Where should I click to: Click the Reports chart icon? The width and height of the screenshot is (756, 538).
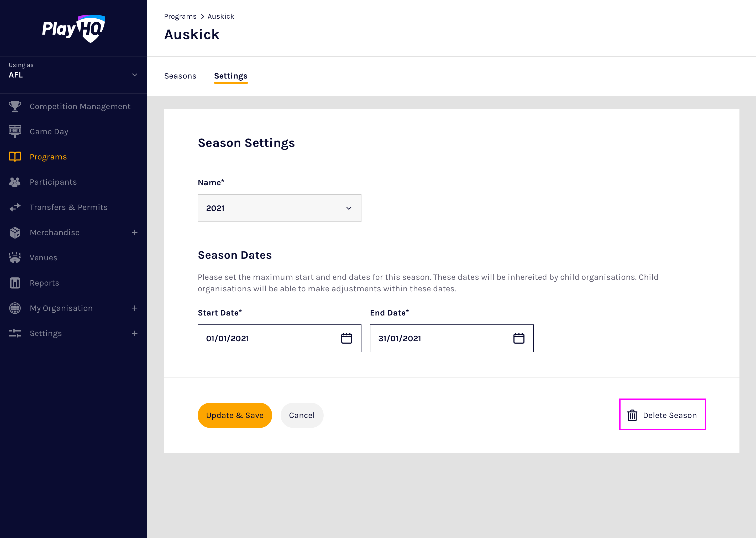coord(15,283)
